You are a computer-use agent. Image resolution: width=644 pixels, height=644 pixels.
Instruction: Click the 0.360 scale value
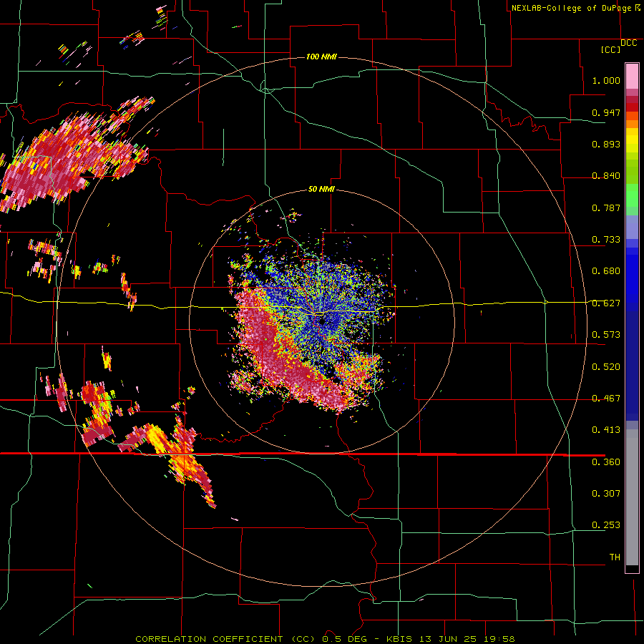click(606, 462)
